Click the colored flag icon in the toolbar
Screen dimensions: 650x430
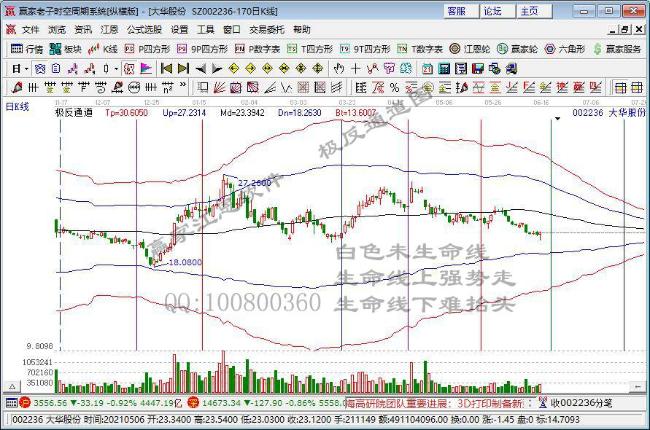click(146, 68)
